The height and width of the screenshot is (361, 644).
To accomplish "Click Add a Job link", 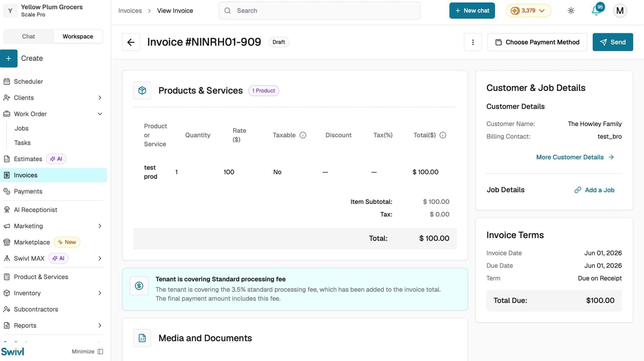I will pos(594,190).
